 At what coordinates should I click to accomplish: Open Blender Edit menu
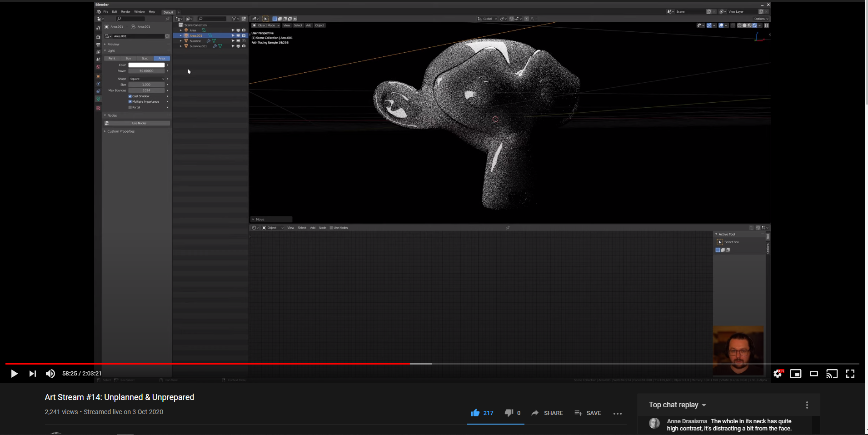point(115,12)
